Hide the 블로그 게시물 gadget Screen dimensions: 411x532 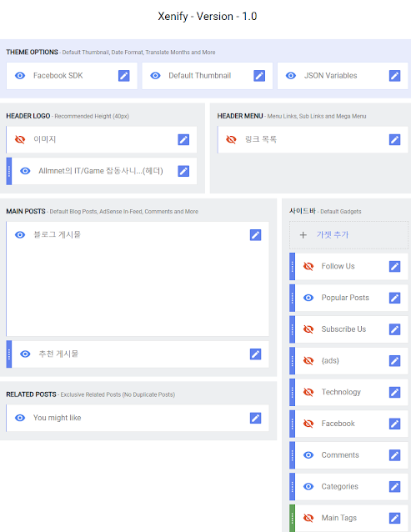coord(20,235)
